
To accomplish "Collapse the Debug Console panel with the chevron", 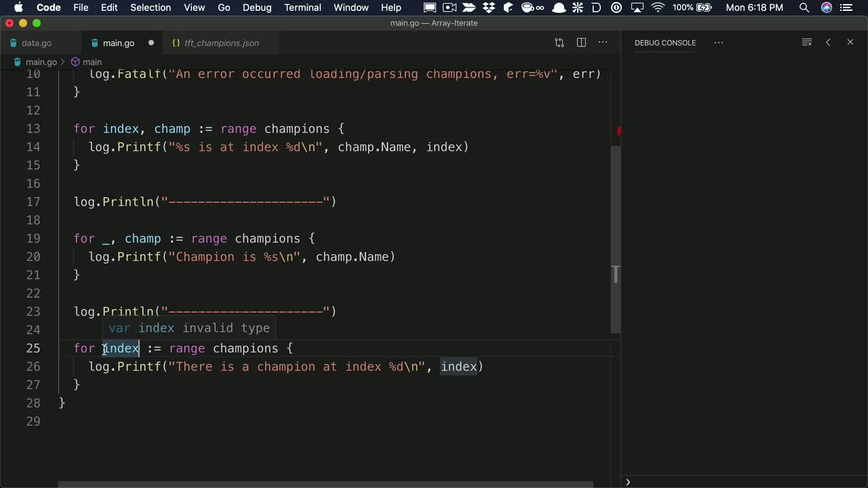I will tap(828, 42).
